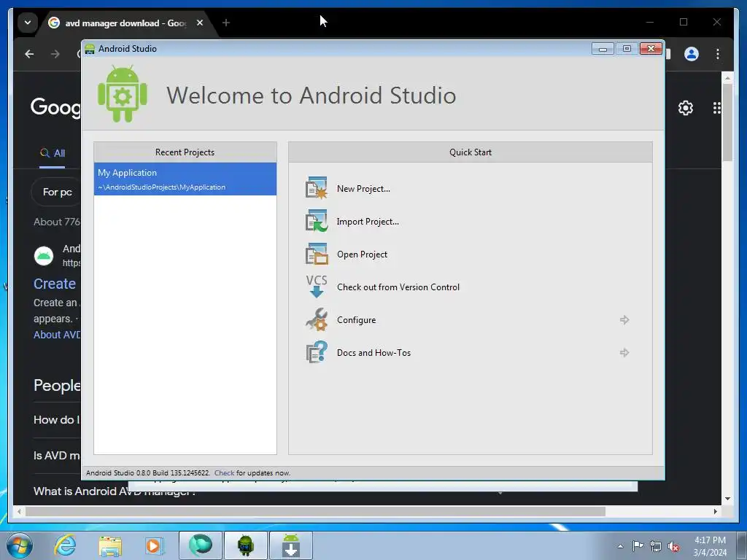Click the New Project icon
This screenshot has height=560, width=747.
point(317,187)
